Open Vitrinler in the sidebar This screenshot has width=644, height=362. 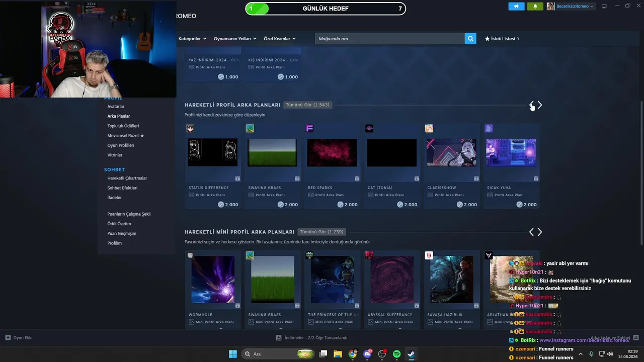115,155
